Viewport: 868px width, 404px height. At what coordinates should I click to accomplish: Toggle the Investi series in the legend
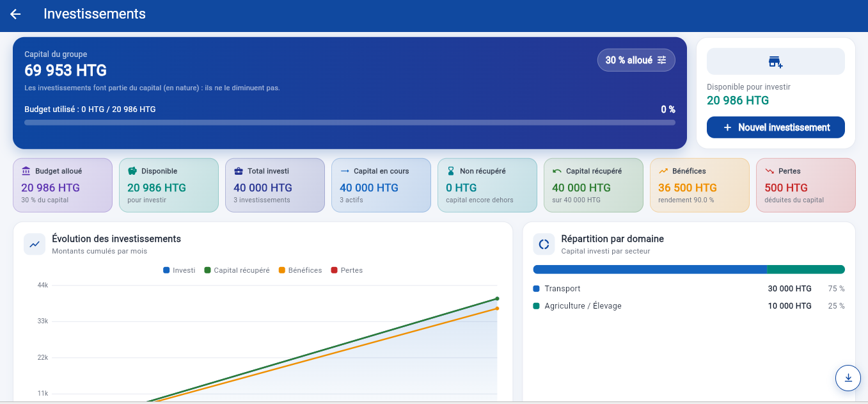pyautogui.click(x=179, y=270)
